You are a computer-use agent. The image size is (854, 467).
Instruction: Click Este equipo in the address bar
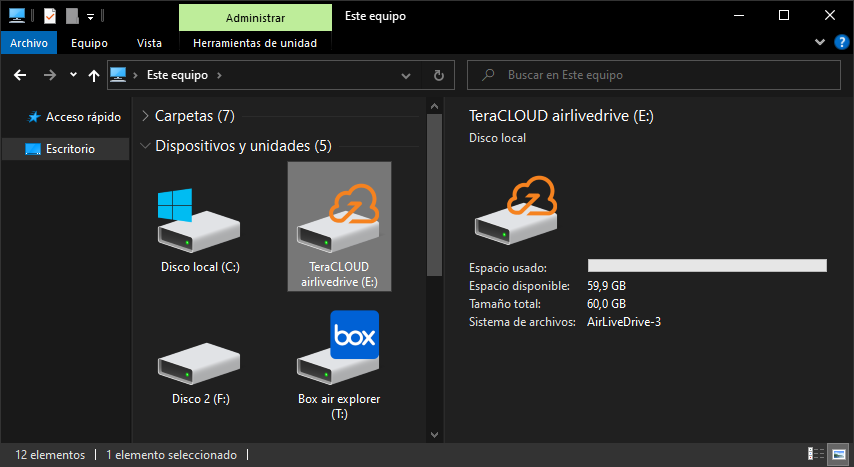coord(178,75)
